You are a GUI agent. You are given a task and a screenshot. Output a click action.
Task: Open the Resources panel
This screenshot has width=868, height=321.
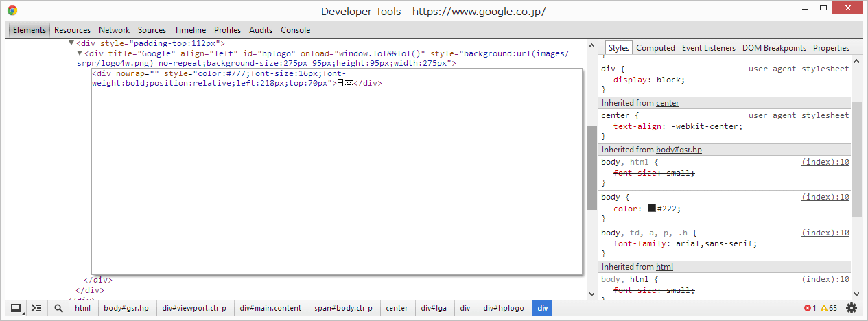tap(73, 30)
